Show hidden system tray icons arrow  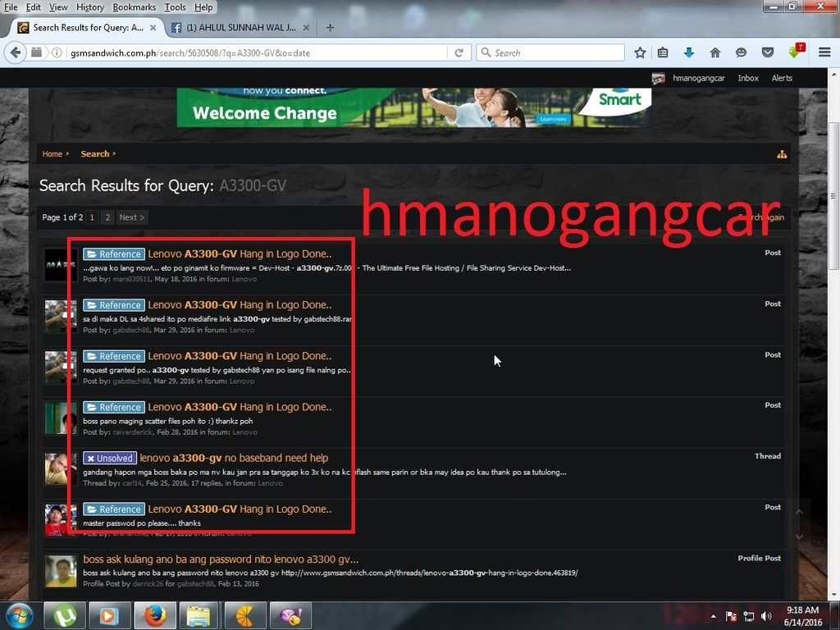(712, 616)
